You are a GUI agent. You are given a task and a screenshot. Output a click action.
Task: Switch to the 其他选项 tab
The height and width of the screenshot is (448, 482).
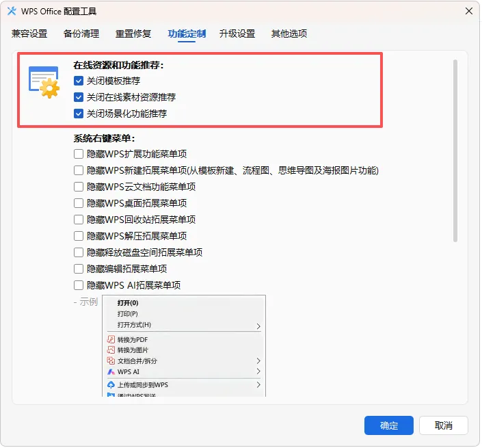coord(289,34)
